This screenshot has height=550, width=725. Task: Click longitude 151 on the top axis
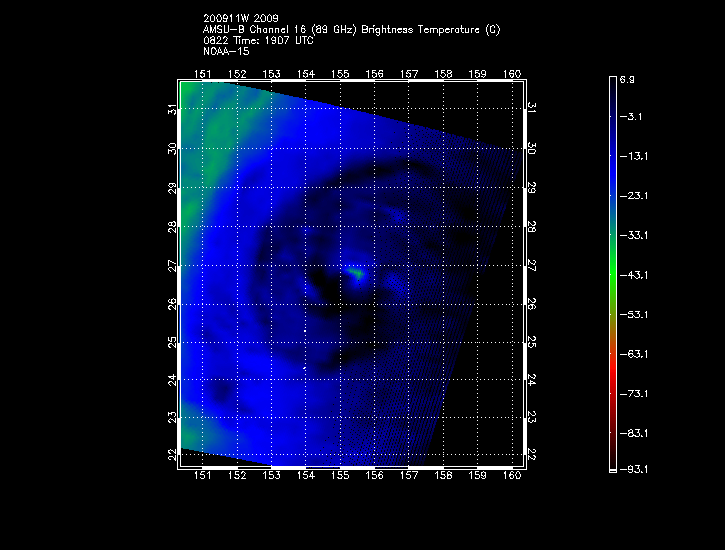pyautogui.click(x=203, y=74)
